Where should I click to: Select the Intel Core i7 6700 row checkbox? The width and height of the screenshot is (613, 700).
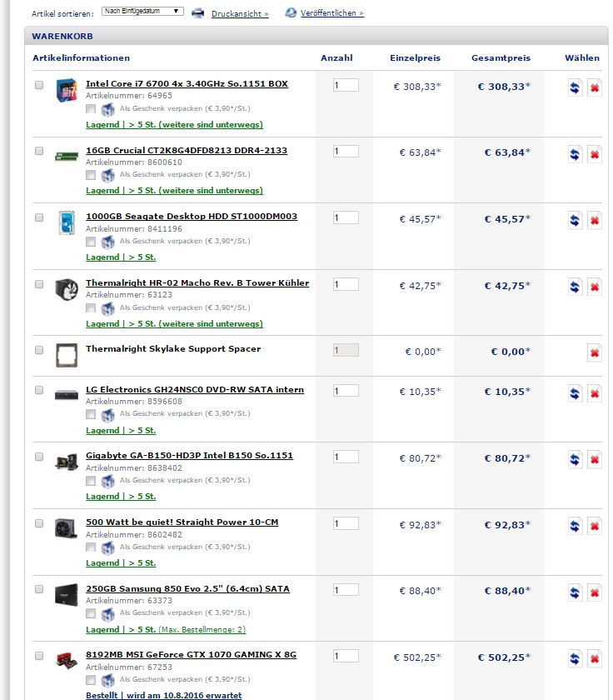[x=39, y=85]
